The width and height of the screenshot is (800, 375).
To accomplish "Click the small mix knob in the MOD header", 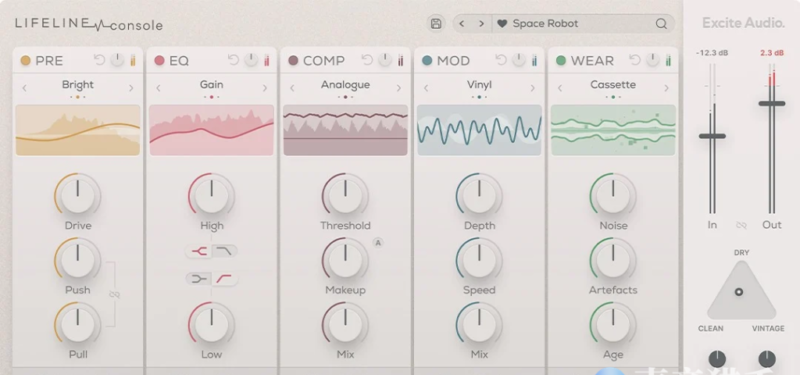I will (518, 60).
